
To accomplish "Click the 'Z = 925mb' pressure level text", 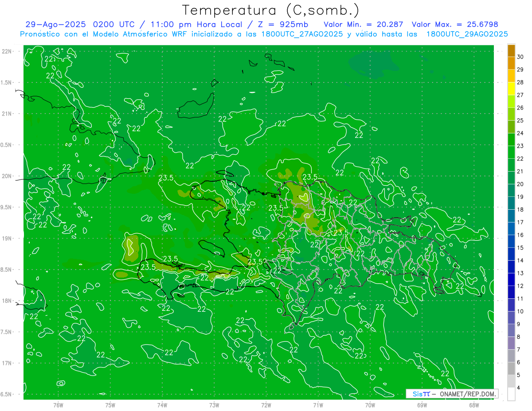I will (x=282, y=24).
